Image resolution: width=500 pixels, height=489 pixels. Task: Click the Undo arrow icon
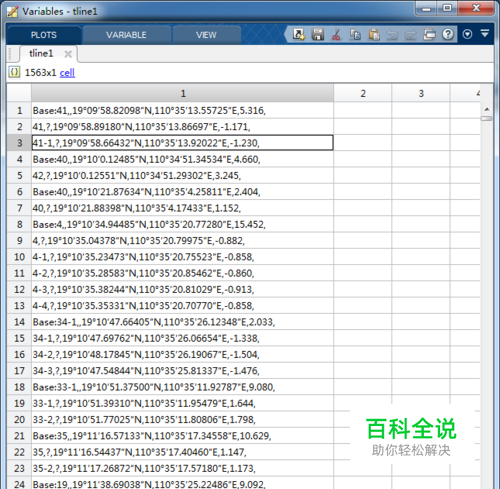click(x=392, y=35)
